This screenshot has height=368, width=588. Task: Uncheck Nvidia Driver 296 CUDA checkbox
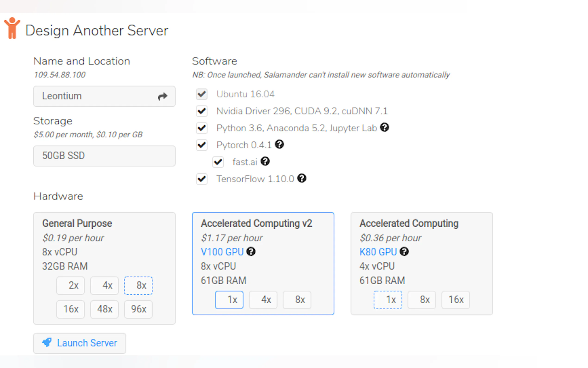201,111
